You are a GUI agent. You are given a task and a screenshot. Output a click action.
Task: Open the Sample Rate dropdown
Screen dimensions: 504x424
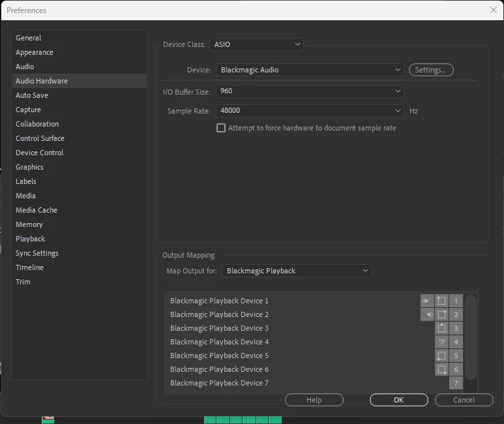coord(310,111)
